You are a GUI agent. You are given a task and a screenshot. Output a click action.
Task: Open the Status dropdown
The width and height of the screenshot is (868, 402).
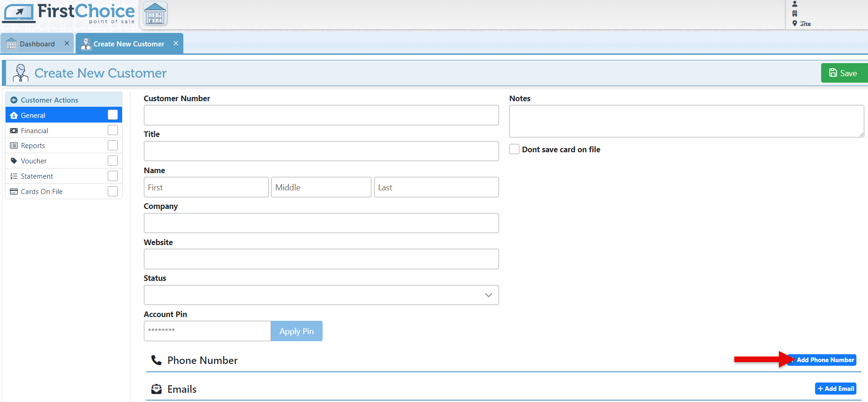coord(321,295)
